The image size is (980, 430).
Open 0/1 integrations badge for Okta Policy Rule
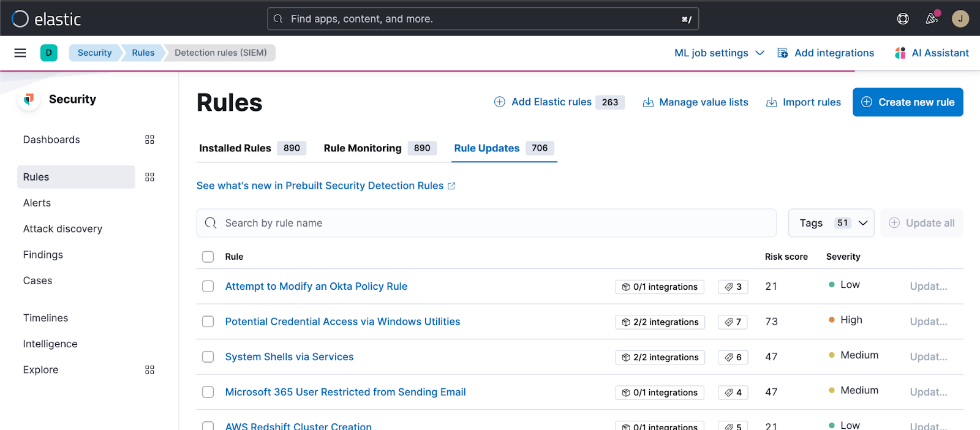[x=660, y=287]
